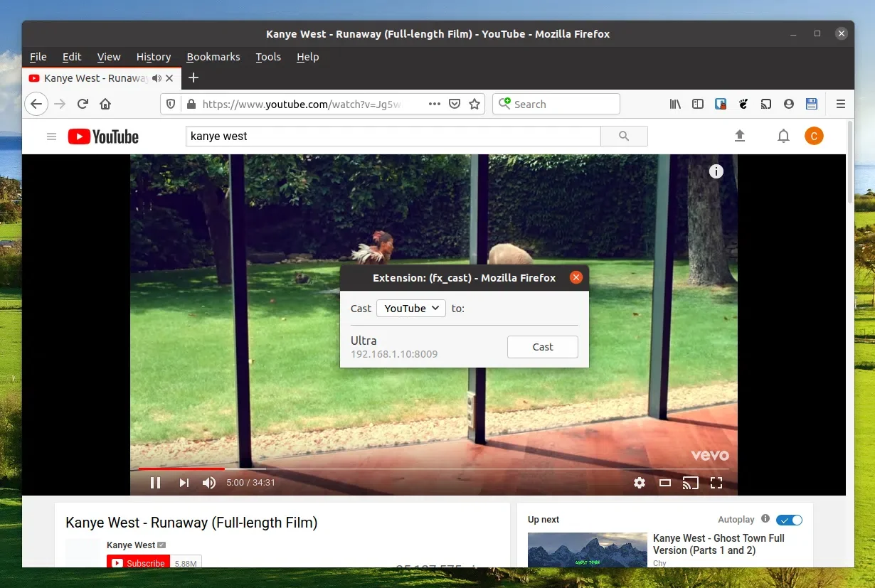Image resolution: width=875 pixels, height=588 pixels.
Task: Reload the current YouTube page
Action: click(x=83, y=104)
